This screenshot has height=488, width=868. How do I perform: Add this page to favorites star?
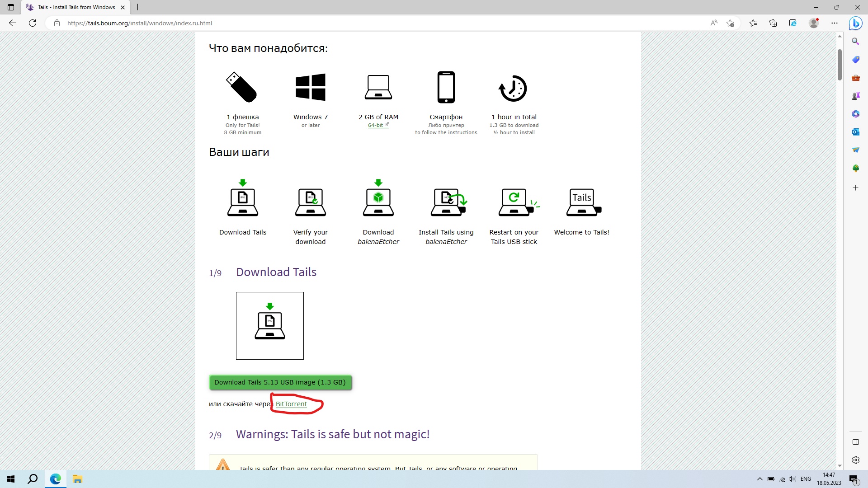tap(730, 23)
